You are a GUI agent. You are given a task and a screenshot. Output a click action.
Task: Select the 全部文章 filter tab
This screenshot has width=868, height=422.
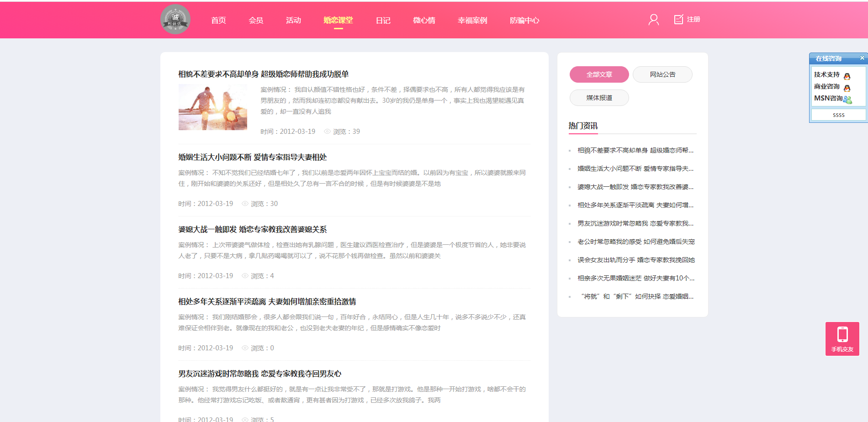click(x=599, y=74)
